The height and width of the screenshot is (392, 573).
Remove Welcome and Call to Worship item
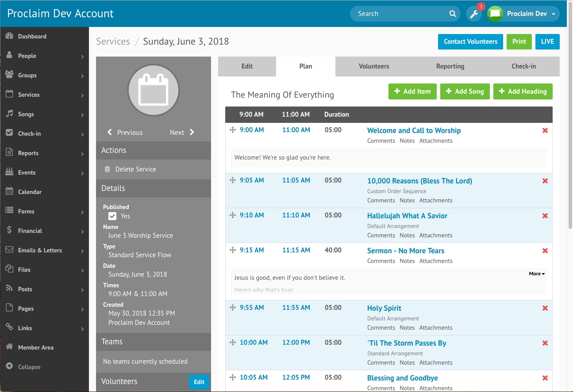[x=545, y=131]
